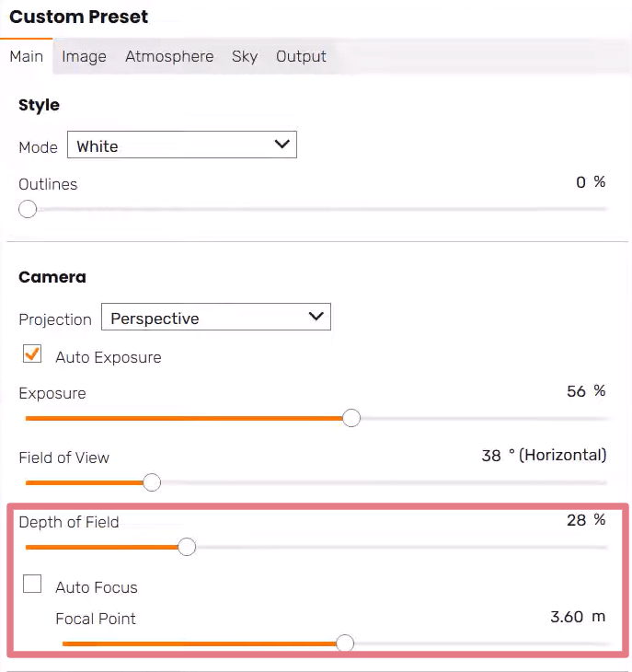The width and height of the screenshot is (632, 672).
Task: Enable the Auto Focus checkbox
Action: coord(32,584)
